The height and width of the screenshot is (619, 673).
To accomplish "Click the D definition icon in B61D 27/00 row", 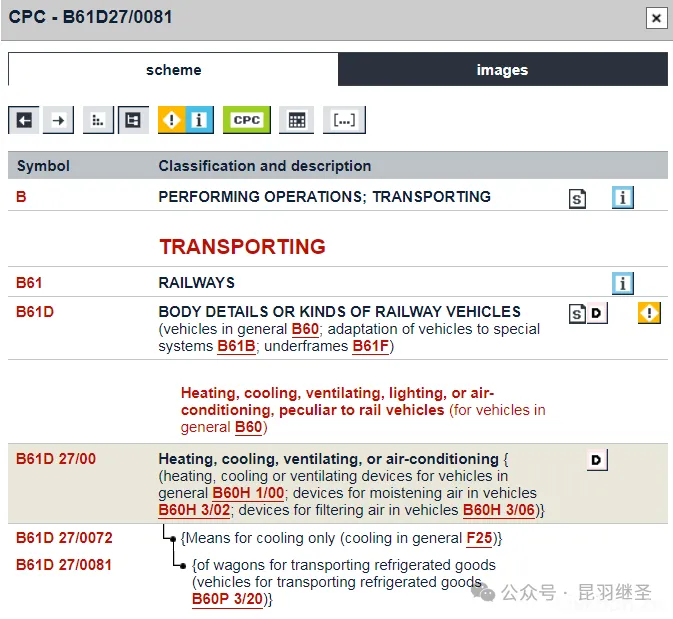I will [x=597, y=460].
